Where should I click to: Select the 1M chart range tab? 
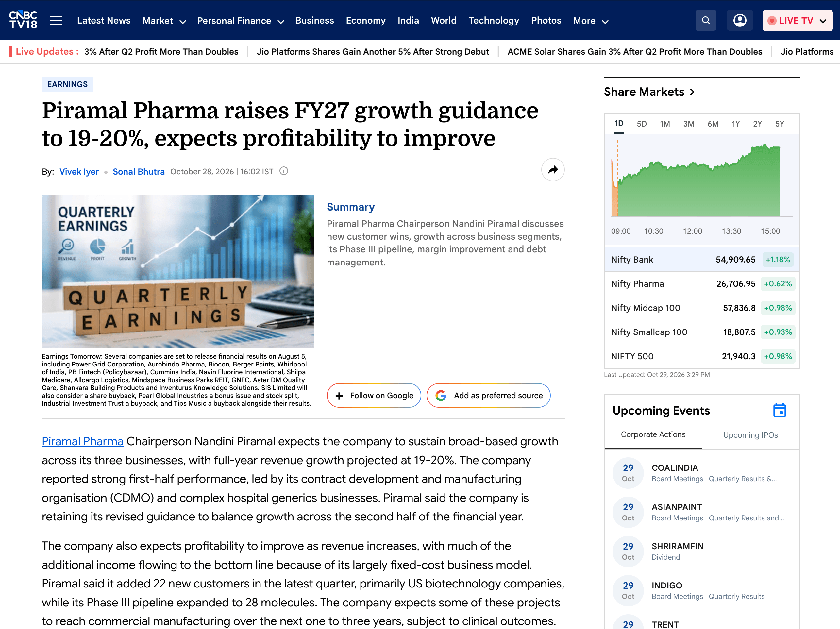665,124
